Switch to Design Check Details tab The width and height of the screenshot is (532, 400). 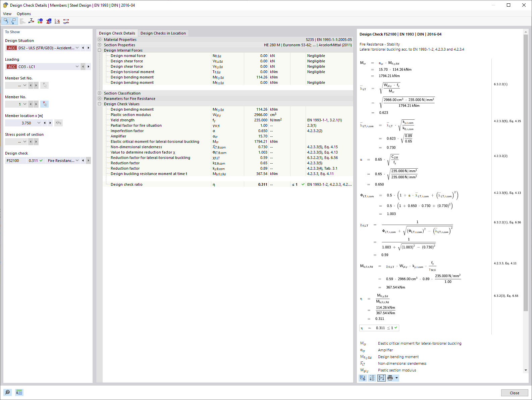[117, 33]
